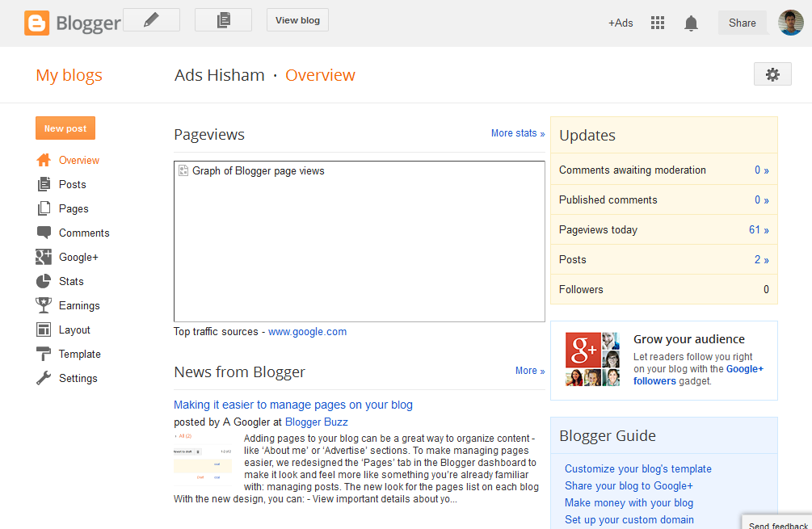Go to Settings sidebar label

click(x=78, y=378)
